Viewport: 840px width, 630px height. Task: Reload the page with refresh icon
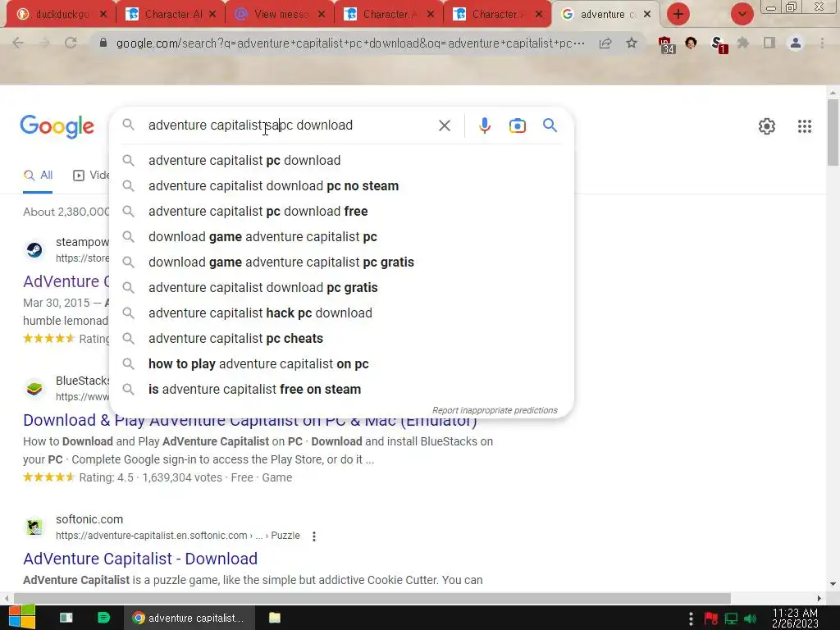point(71,43)
